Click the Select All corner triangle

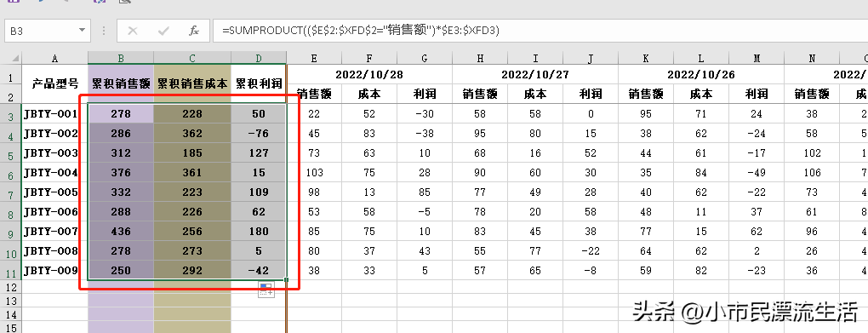(x=15, y=58)
